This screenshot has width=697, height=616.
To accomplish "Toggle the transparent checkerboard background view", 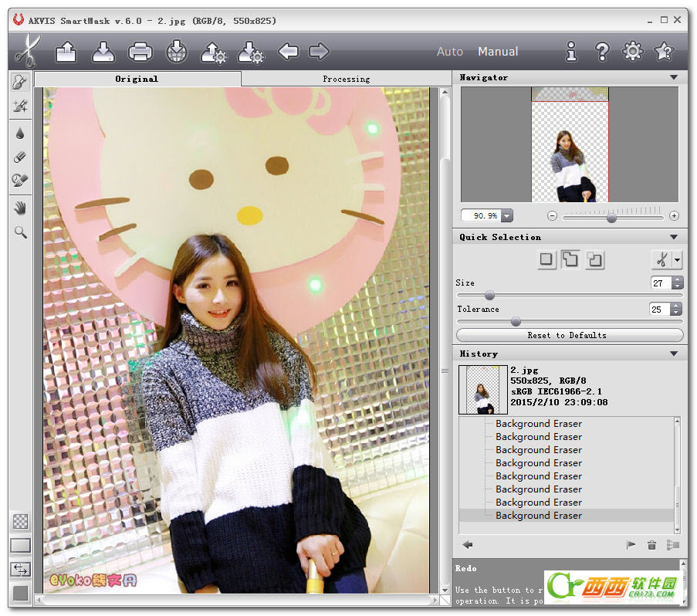I will [x=20, y=521].
